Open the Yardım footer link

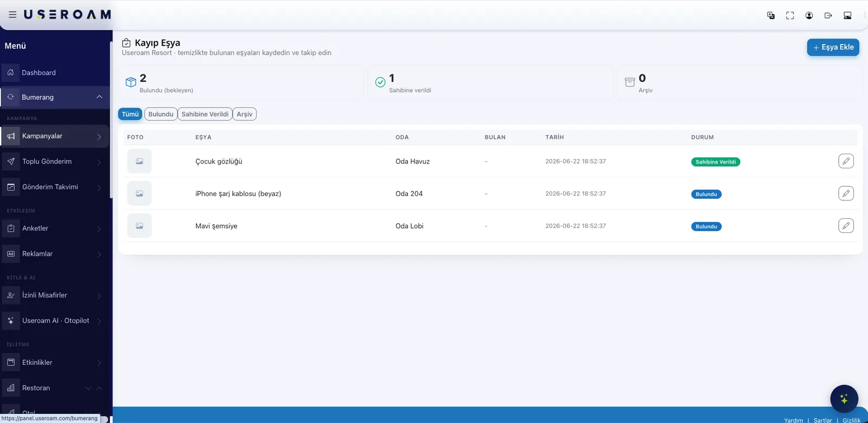pos(793,420)
